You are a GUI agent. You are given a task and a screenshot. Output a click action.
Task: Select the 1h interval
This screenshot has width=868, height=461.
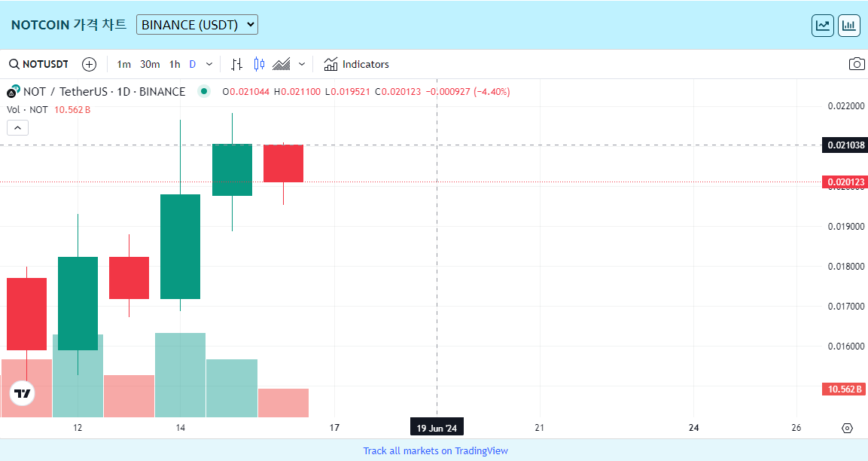point(175,64)
